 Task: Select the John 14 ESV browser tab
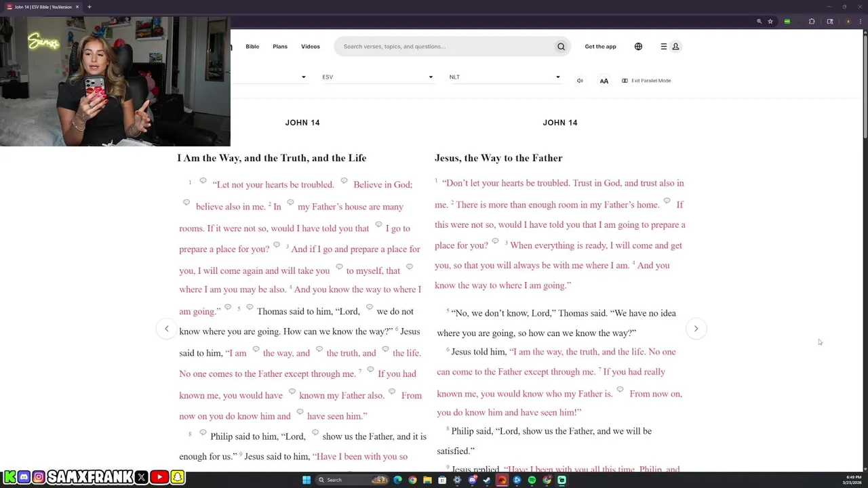pyautogui.click(x=43, y=7)
